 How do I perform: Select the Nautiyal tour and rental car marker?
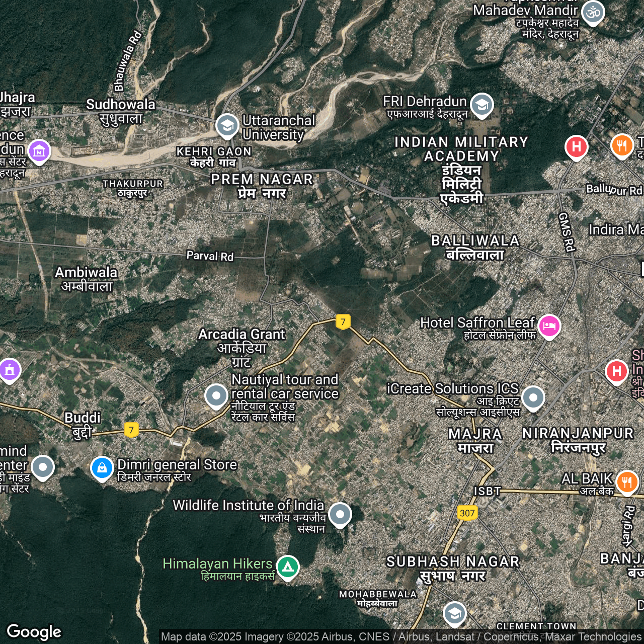click(216, 395)
